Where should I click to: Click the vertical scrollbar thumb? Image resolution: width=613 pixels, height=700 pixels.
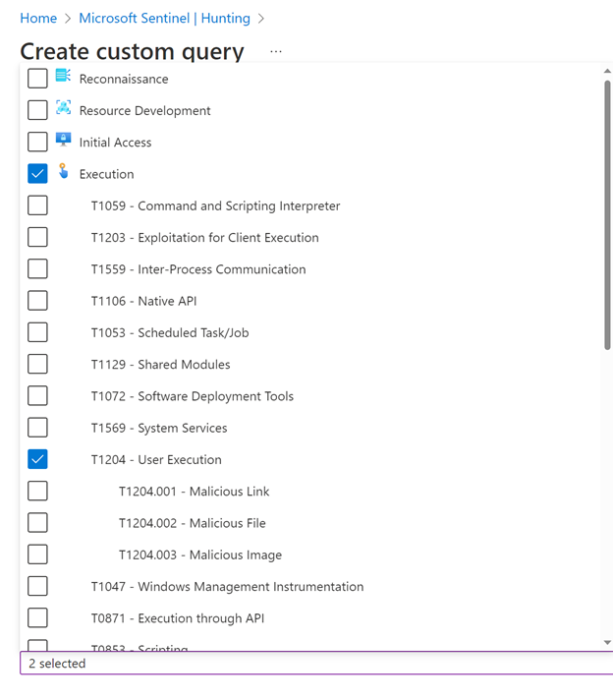pos(607,215)
